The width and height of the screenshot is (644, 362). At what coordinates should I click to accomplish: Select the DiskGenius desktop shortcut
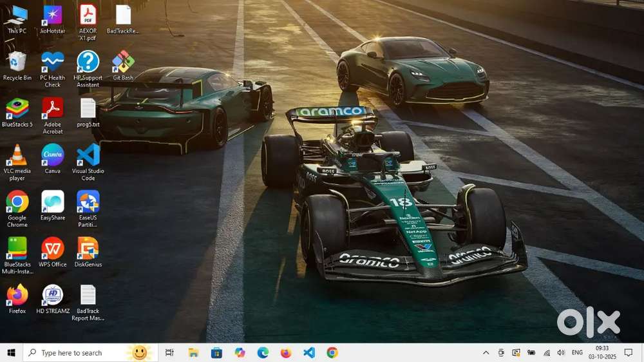click(x=88, y=249)
